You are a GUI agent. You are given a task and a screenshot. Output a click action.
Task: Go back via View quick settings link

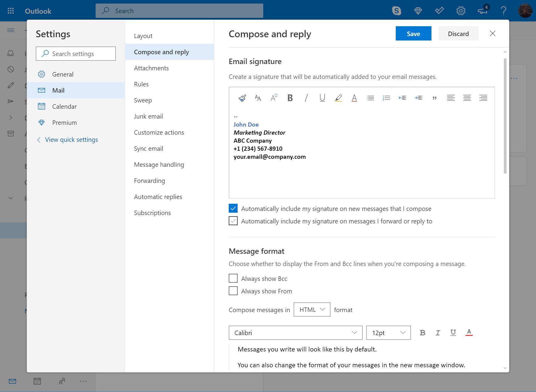(71, 139)
